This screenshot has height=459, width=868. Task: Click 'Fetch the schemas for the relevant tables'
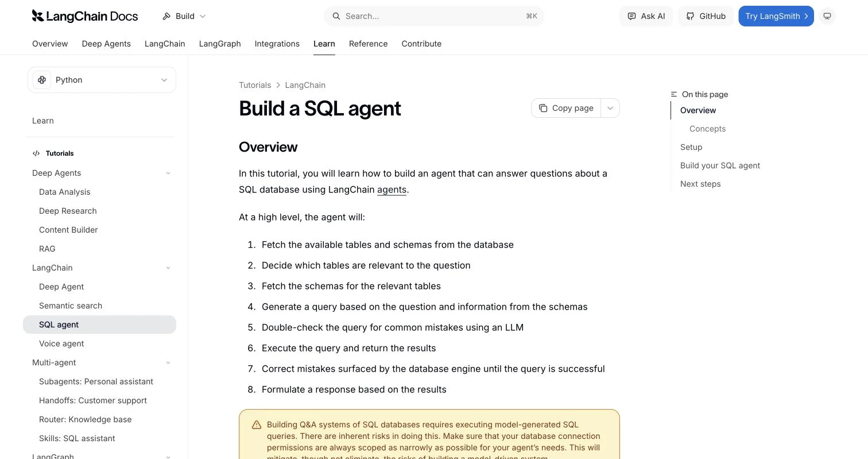351,286
